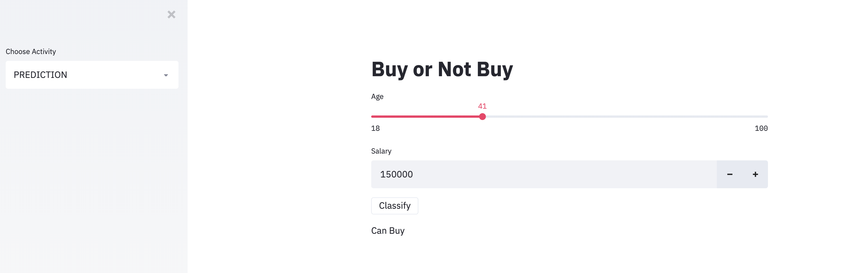The width and height of the screenshot is (868, 273).
Task: Select the PREDICTION text in the activity selector
Action: [x=40, y=75]
